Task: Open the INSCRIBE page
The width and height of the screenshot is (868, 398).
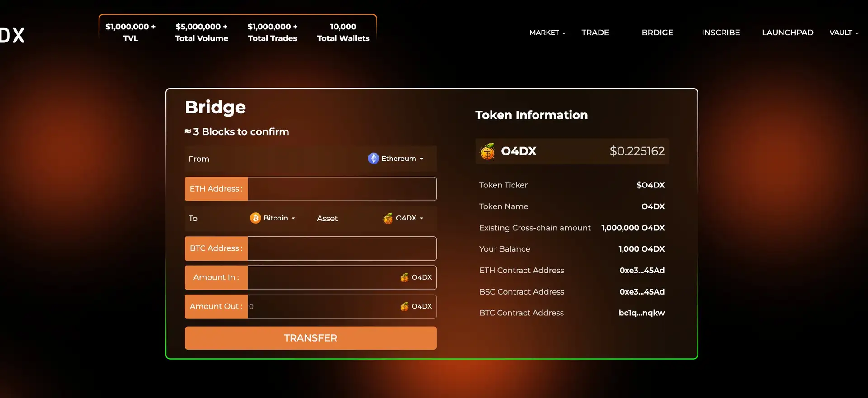Action: pyautogui.click(x=721, y=33)
